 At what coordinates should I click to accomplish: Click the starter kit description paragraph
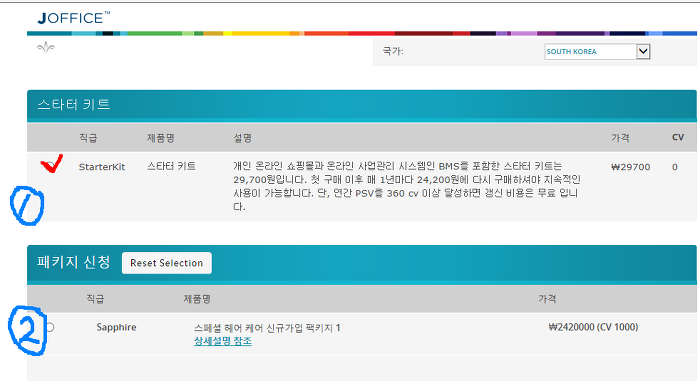pyautogui.click(x=407, y=186)
